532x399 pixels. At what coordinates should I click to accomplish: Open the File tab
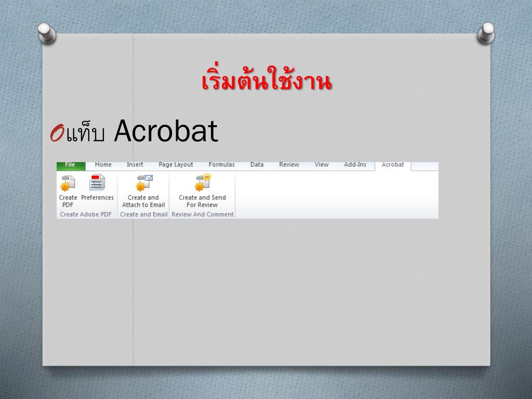(x=71, y=165)
